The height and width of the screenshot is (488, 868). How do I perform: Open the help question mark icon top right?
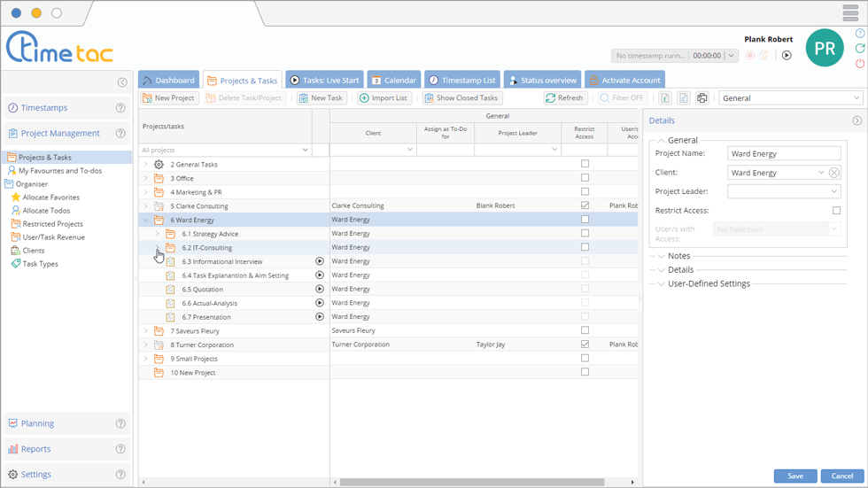pyautogui.click(x=860, y=33)
